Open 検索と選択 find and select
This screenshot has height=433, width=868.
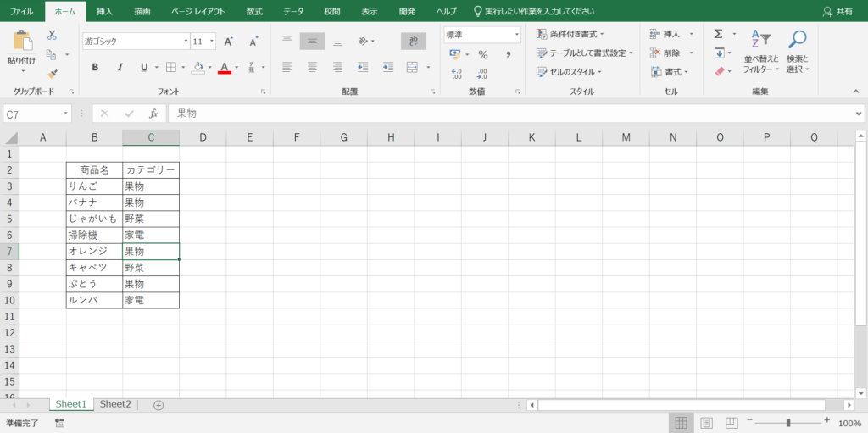798,52
